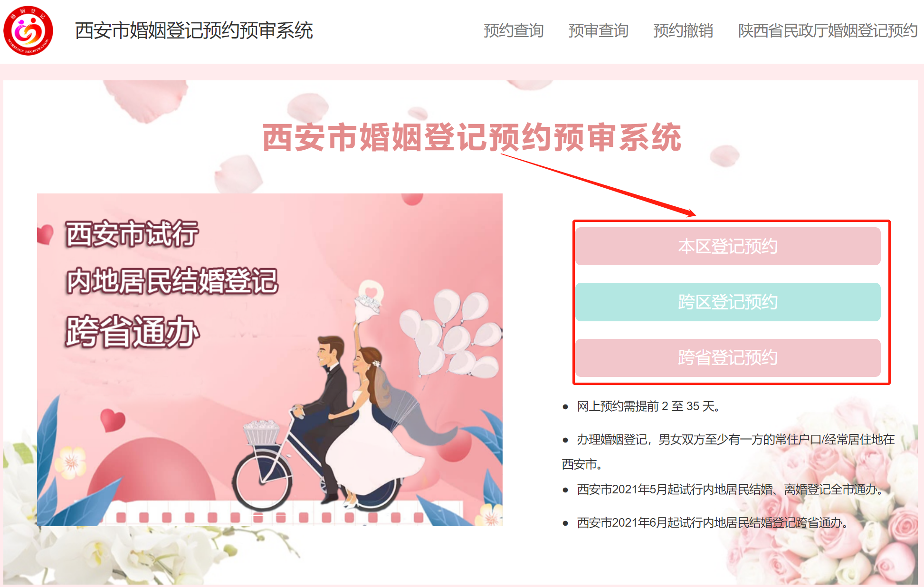Click the 跨省通办 text in the banner
Image resolution: width=924 pixels, height=587 pixels.
(132, 331)
